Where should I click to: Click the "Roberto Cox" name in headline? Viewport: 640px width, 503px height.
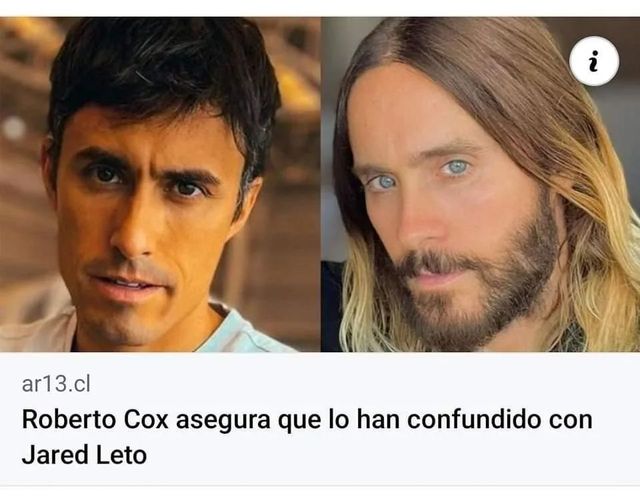tap(95, 420)
